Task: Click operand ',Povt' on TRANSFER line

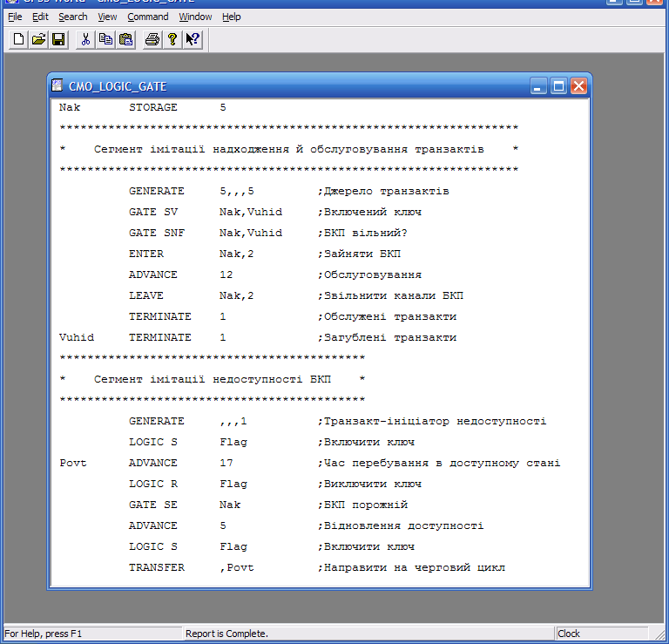Action: [237, 567]
